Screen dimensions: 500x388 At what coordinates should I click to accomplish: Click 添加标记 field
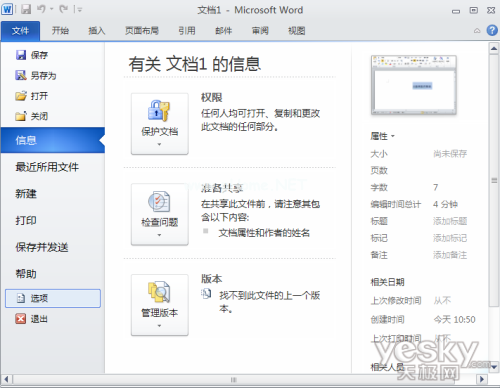coord(450,238)
